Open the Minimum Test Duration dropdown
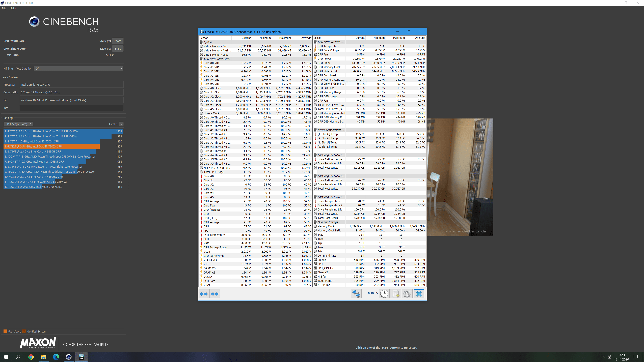The width and height of the screenshot is (644, 362). tap(78, 68)
